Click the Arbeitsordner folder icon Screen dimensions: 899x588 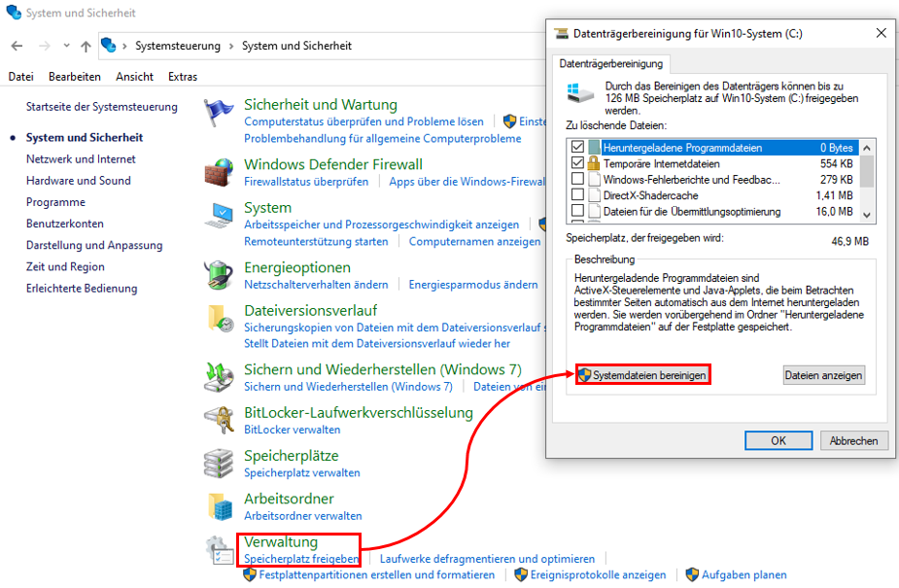pyautogui.click(x=220, y=506)
